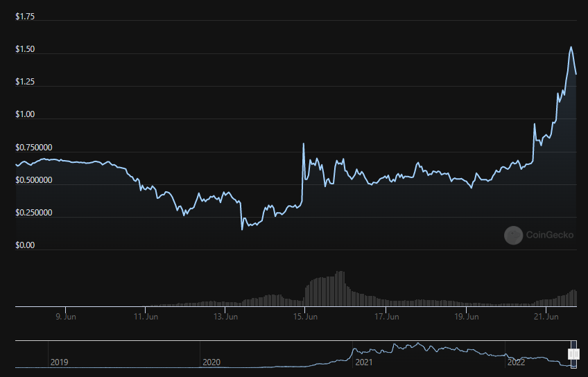The width and height of the screenshot is (588, 377).
Task: Click the $0.500000 price axis label
Action: click(34, 180)
